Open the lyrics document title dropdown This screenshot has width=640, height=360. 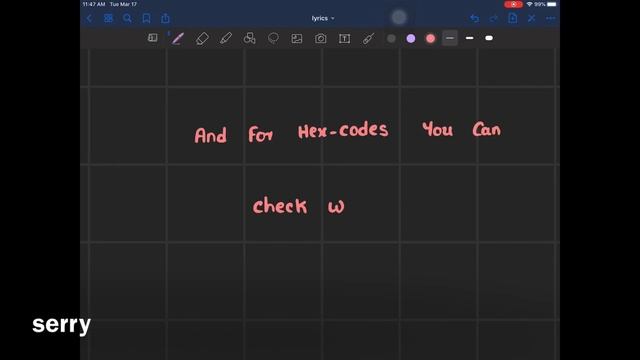[x=323, y=18]
